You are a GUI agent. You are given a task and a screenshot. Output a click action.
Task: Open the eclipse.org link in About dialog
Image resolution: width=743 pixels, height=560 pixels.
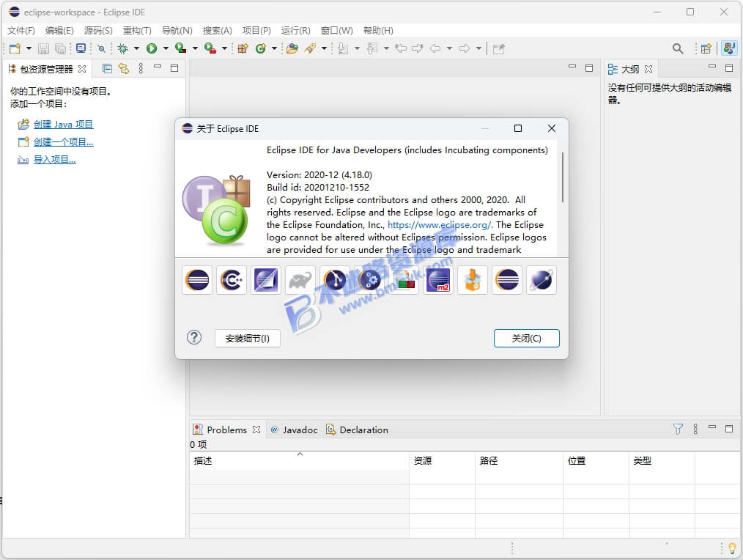[x=440, y=225]
